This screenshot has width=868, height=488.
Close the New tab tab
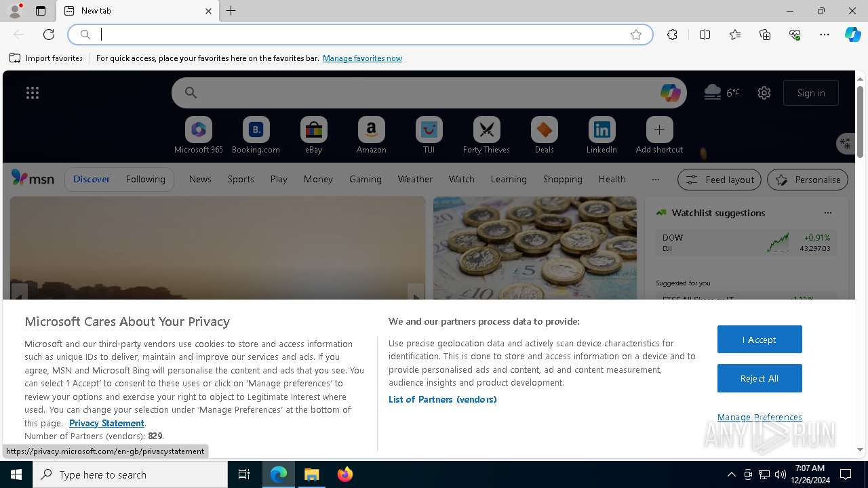[208, 11]
